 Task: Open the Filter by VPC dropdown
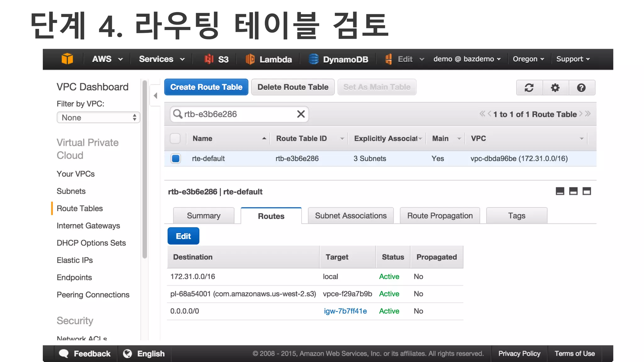98,118
